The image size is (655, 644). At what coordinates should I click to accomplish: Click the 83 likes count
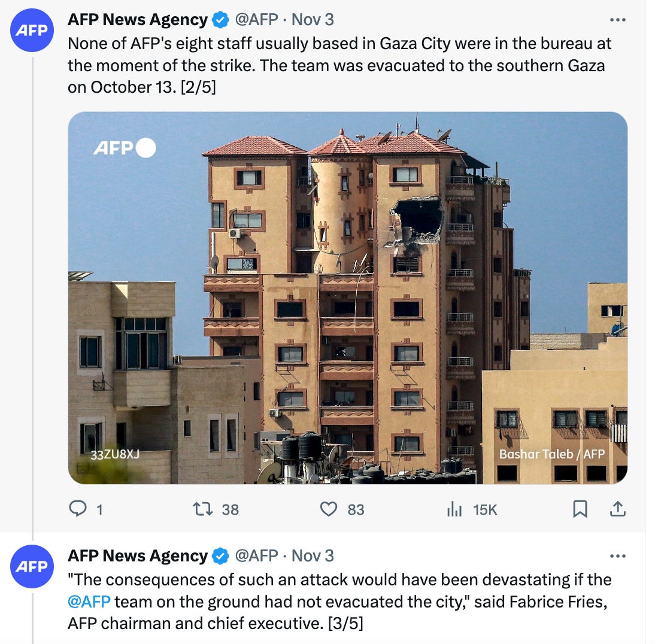(356, 509)
